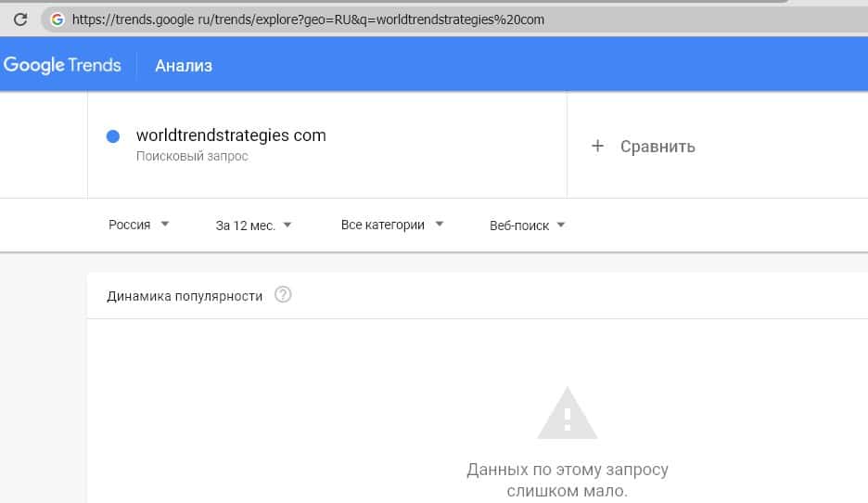Click the Google Trends logo
This screenshot has height=503, width=868.
(62, 65)
